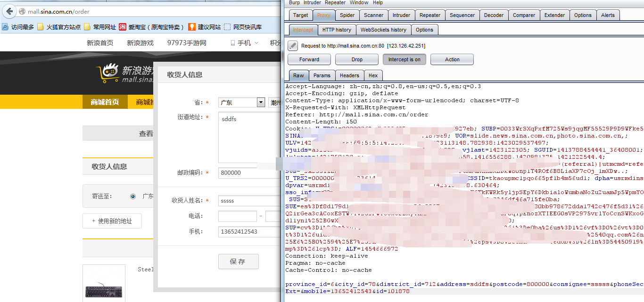Click the 保存 save button
The width and height of the screenshot is (644, 302).
click(x=238, y=261)
